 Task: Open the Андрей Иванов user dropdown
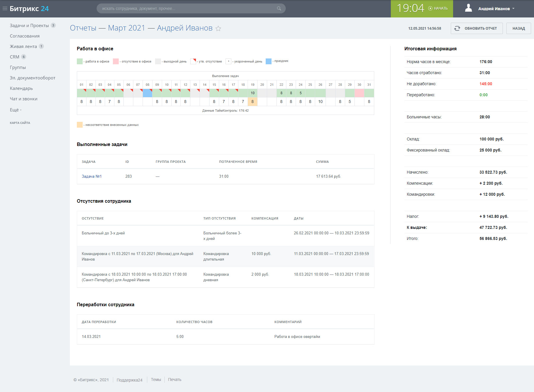point(496,9)
